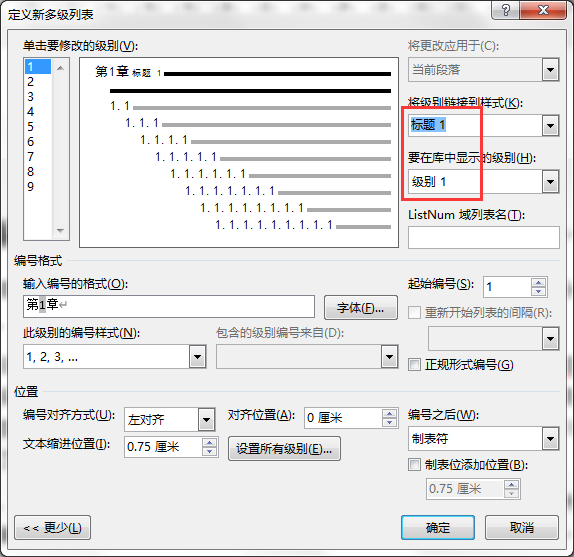Select level 3 in the level list

(38, 97)
